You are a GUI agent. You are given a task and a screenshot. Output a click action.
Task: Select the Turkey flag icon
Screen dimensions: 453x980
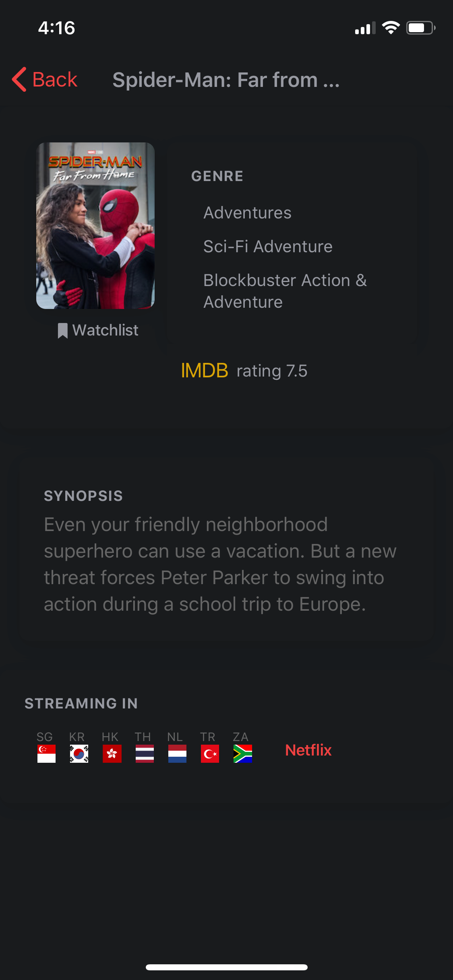(x=210, y=754)
